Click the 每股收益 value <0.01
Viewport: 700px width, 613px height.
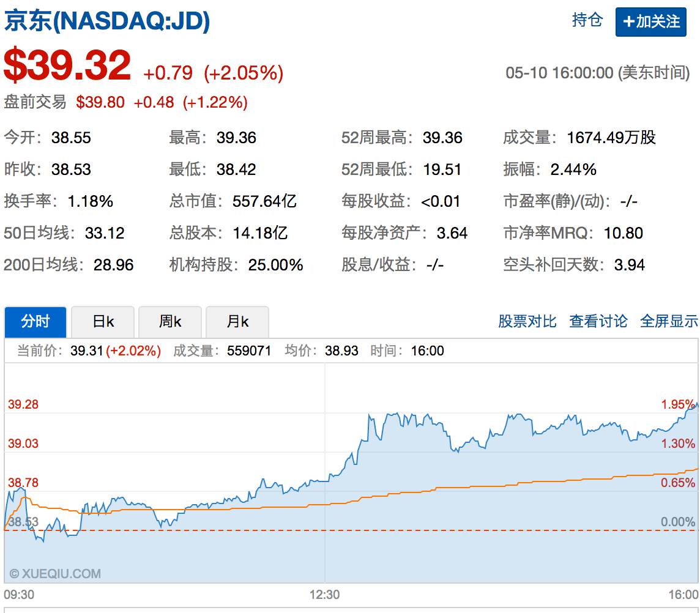440,201
